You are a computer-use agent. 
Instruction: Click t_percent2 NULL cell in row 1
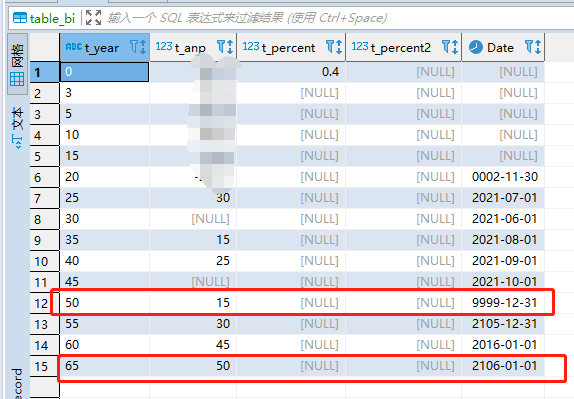404,72
